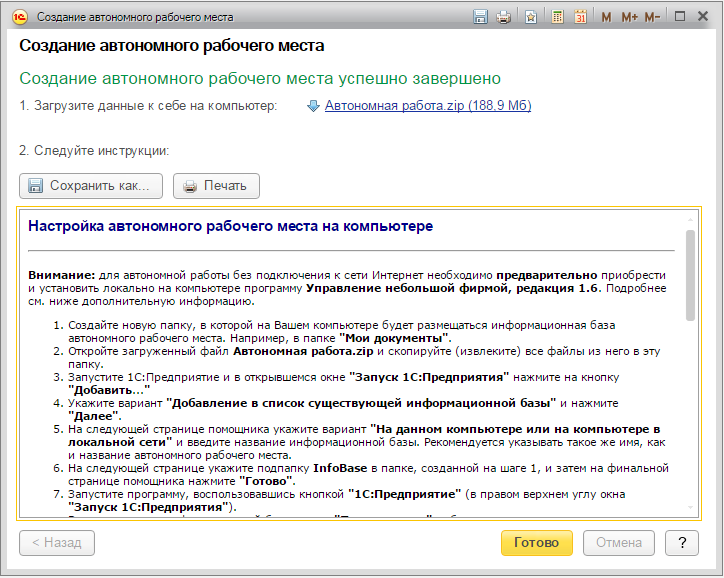
Task: Click the M+ memory add button
Action: [629, 18]
